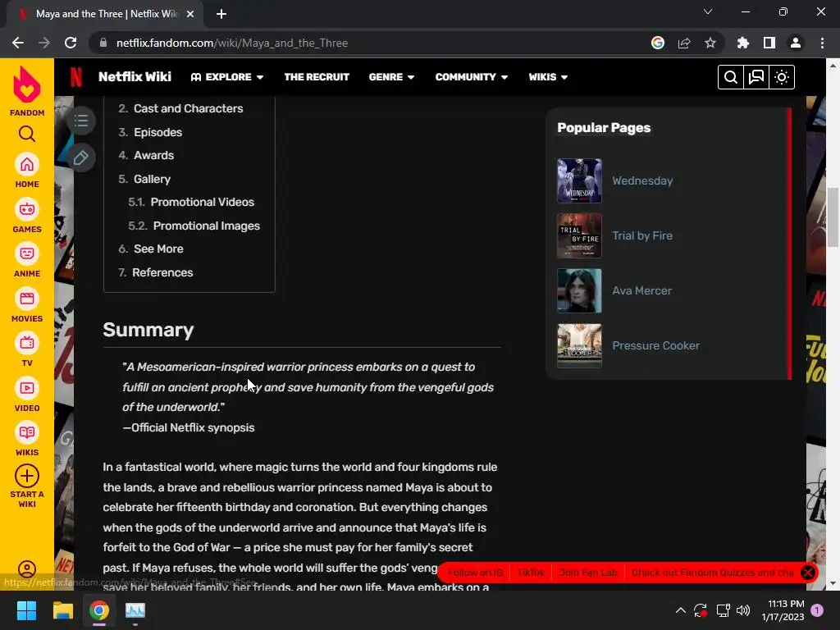Jump to Promotional Images subsection

[x=206, y=226]
